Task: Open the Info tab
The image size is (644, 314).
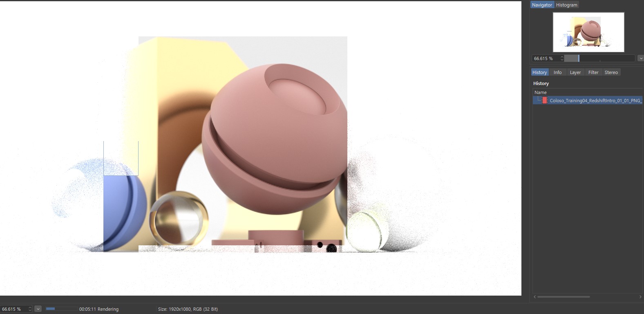Action: pos(557,72)
